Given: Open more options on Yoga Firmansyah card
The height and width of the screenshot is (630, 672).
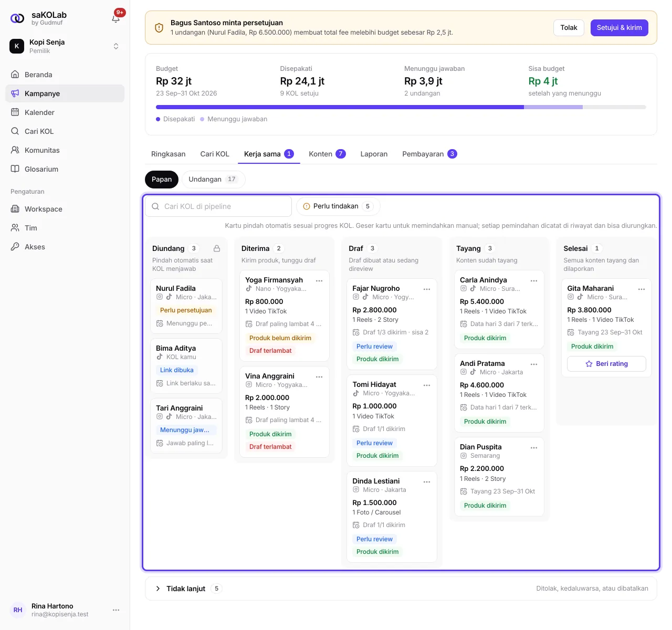Looking at the screenshot, I should coord(319,281).
